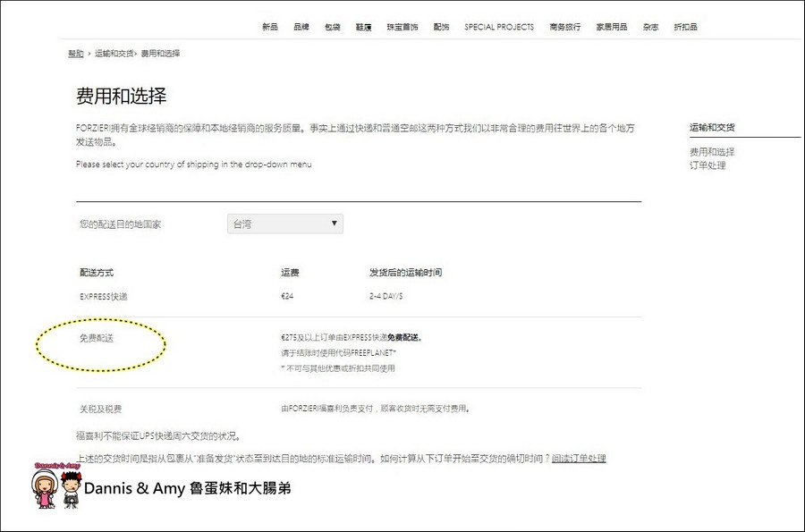This screenshot has width=805, height=532.
Task: Click the 您的配送目的地国家 label
Action: [120, 224]
